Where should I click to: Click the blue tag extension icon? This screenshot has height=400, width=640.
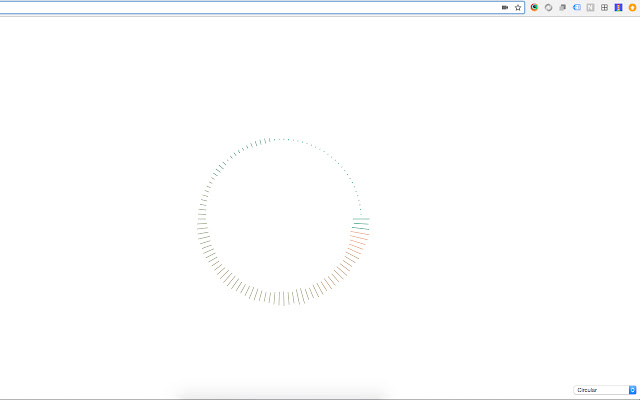click(x=577, y=7)
